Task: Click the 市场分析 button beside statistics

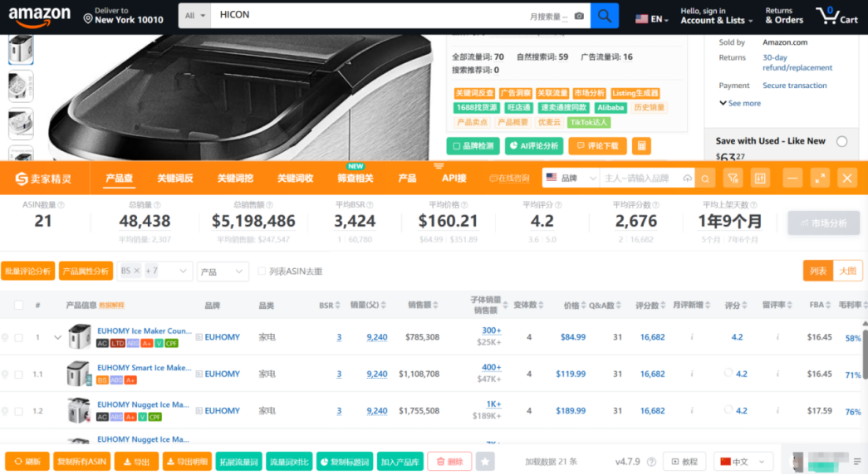Action: tap(824, 223)
